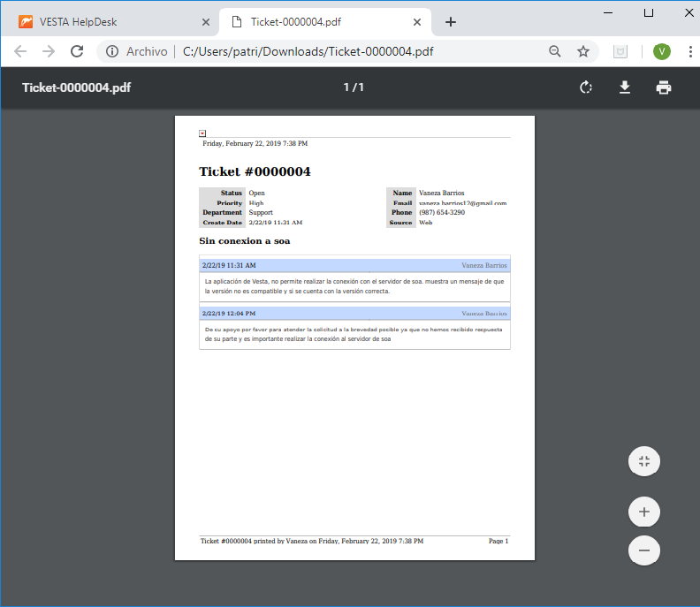Open a new browser tab
Screen dimensions: 700x607
[x=451, y=21]
